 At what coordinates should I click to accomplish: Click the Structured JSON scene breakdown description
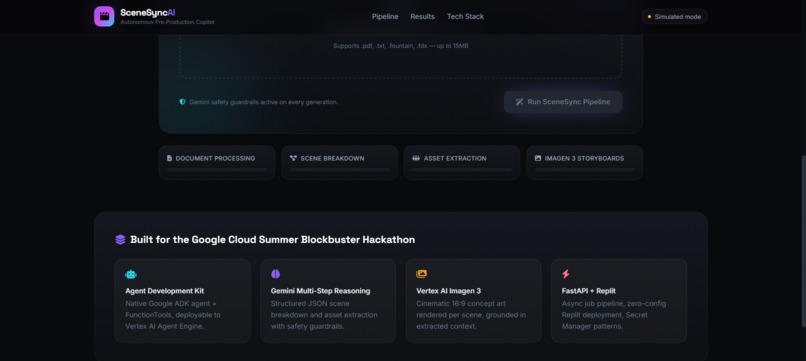[324, 315]
